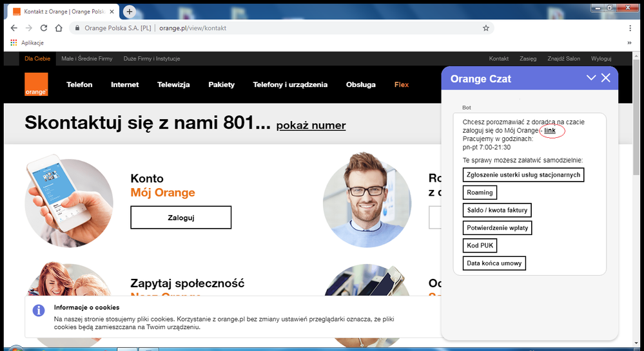Screen dimensions: 644x351
Task: Close the Orange Czat panel
Action: coord(606,77)
